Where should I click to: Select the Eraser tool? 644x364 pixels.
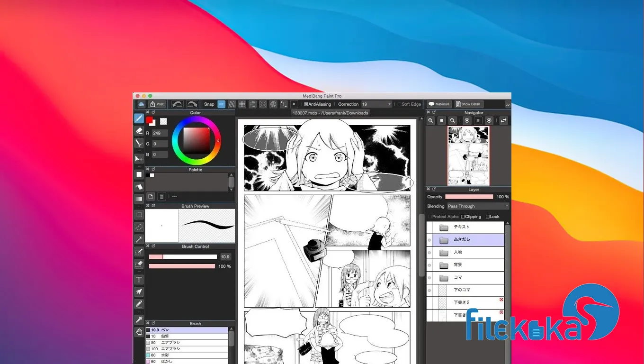click(x=139, y=130)
